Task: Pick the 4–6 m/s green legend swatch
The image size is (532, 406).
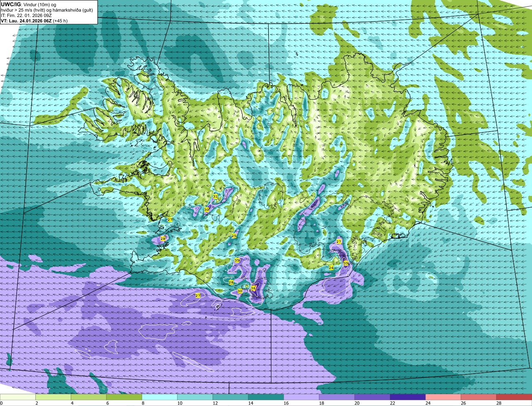Action: [89, 397]
